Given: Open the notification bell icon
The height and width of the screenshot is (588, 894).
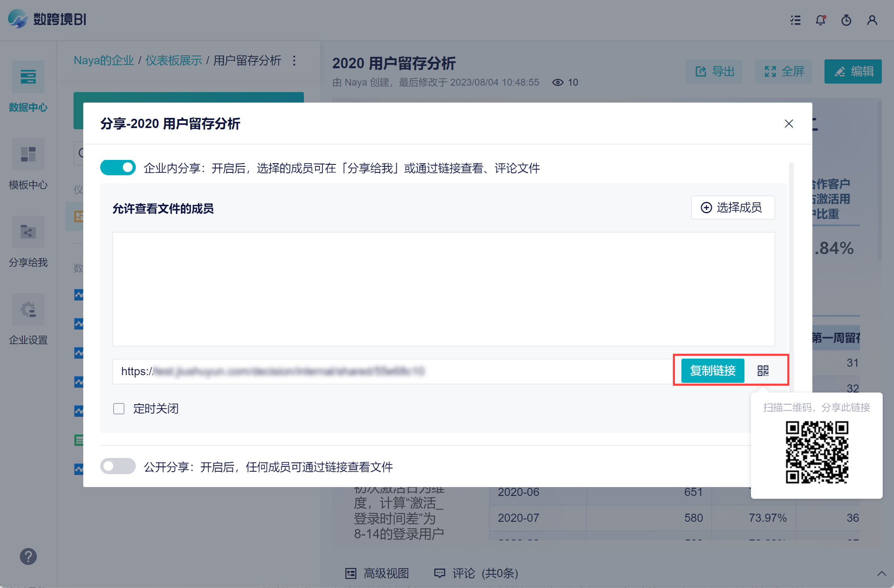Looking at the screenshot, I should click(820, 20).
